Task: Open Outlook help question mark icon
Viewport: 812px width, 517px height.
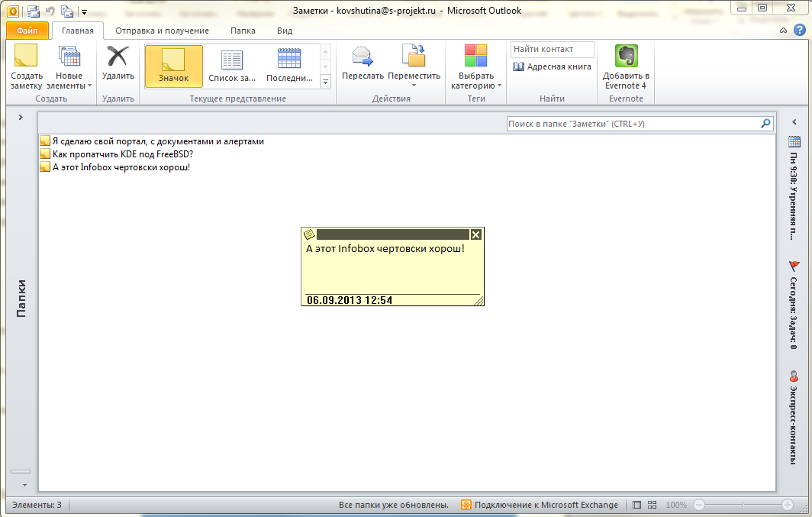Action: [x=800, y=30]
